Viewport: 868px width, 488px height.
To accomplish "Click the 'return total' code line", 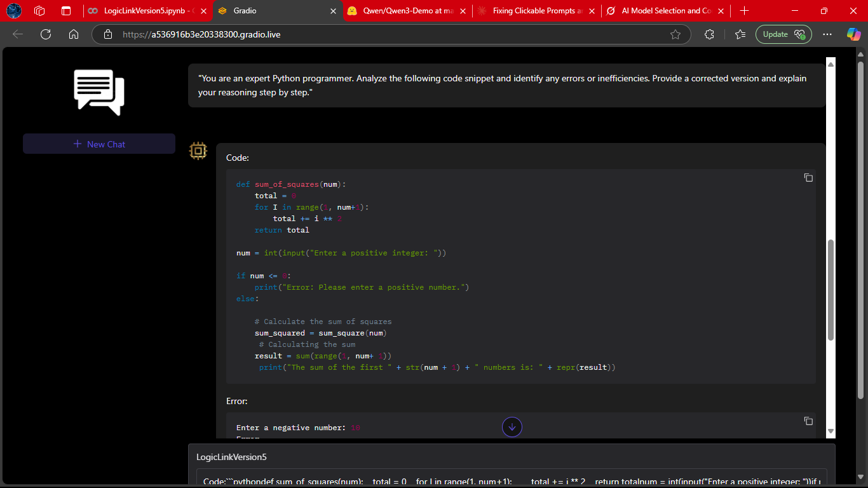I will pos(282,230).
